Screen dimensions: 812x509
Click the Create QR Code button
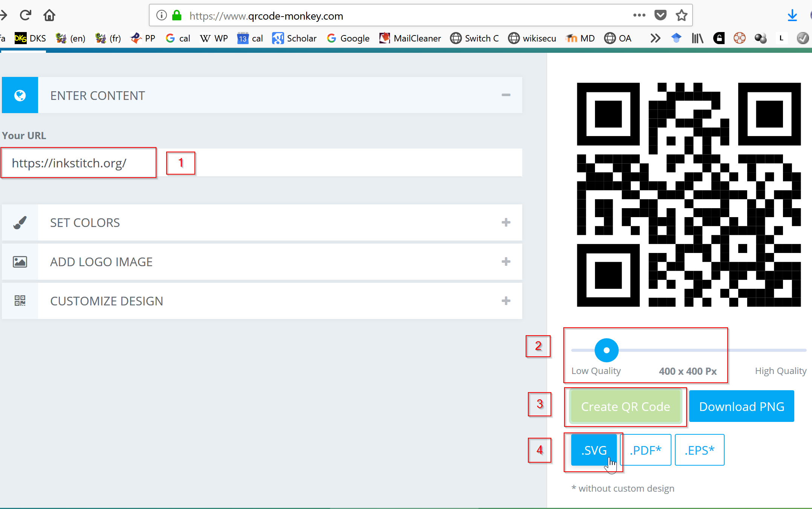pos(625,406)
